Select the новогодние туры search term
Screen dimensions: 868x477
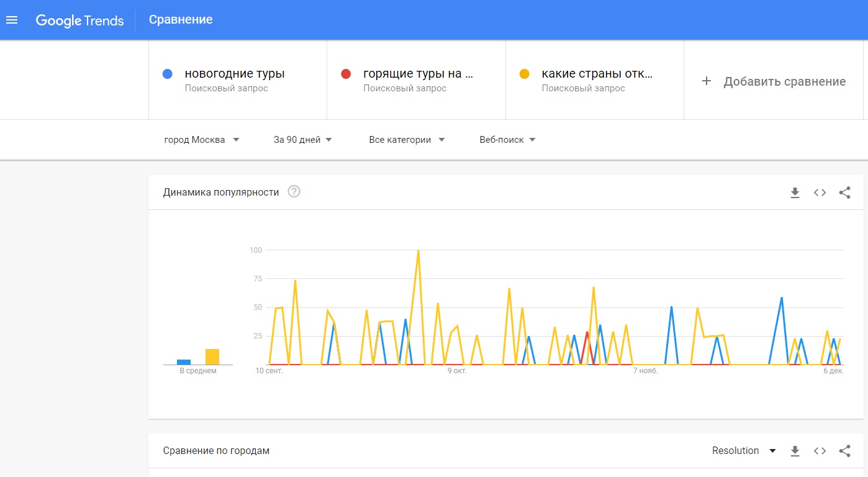235,74
